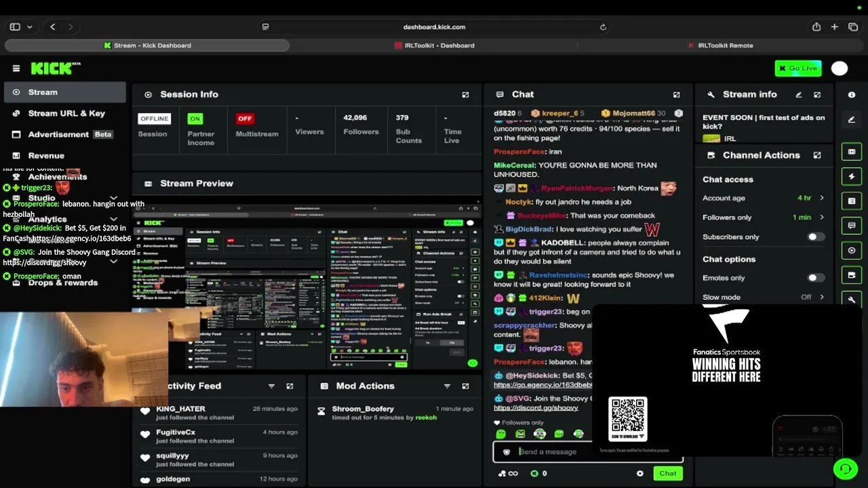This screenshot has height=488, width=868.
Task: Click the info icon in right rail
Action: point(852,95)
